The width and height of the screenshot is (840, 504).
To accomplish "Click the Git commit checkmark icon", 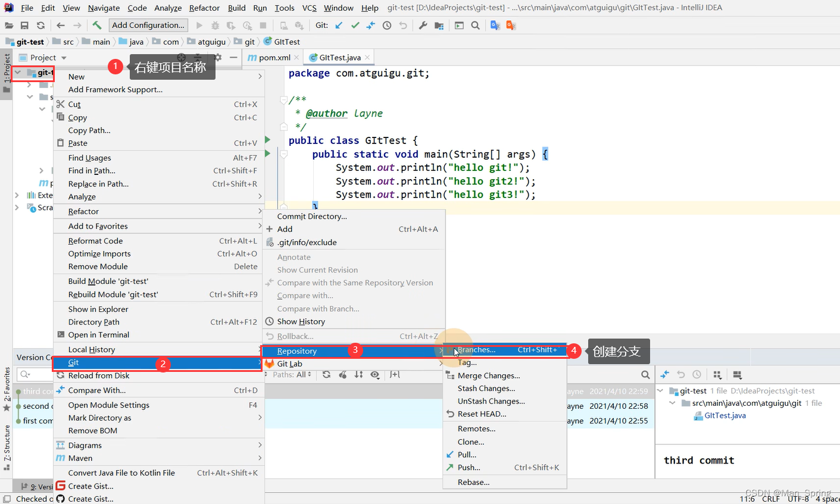I will 355,25.
